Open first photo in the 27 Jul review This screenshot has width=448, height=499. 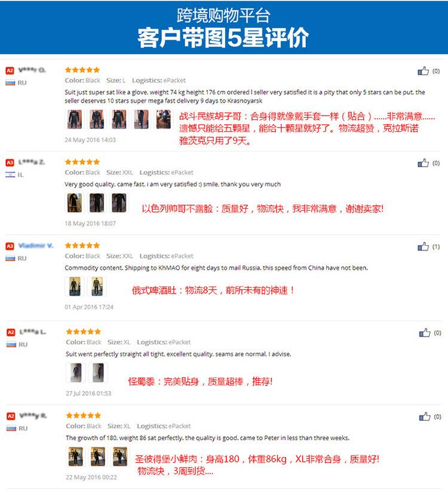coord(76,372)
